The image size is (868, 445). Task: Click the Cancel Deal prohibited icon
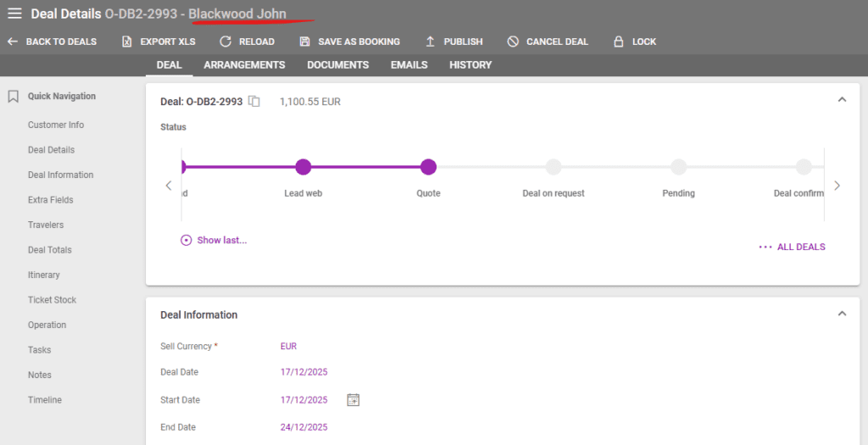513,42
